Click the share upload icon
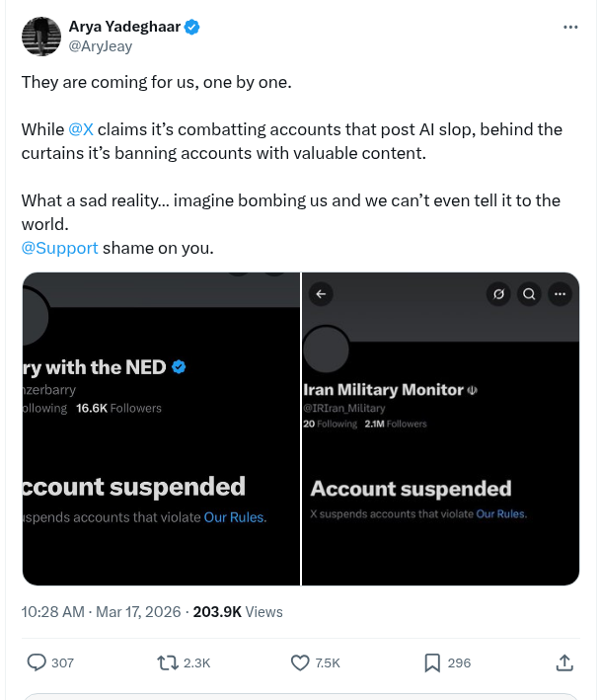The height and width of the screenshot is (700, 600). 564,662
